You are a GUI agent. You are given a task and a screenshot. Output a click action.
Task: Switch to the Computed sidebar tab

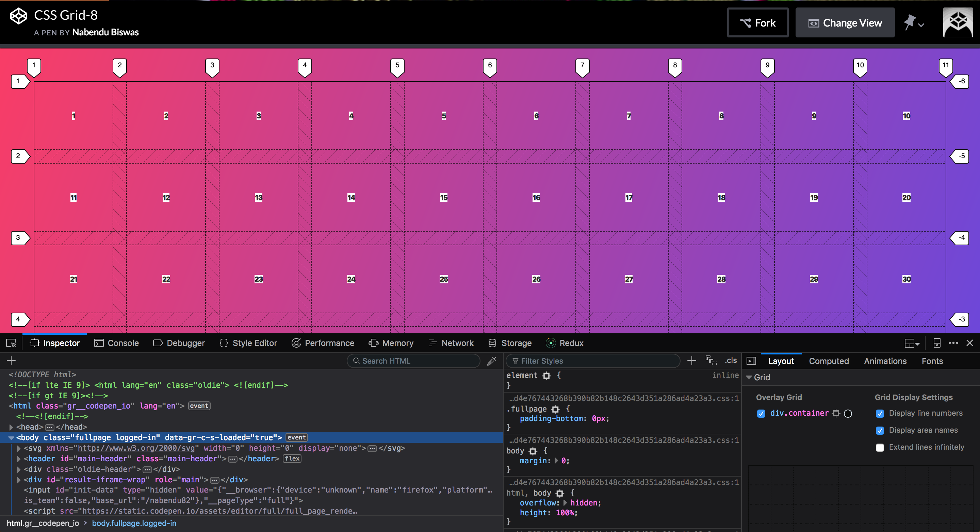click(829, 361)
